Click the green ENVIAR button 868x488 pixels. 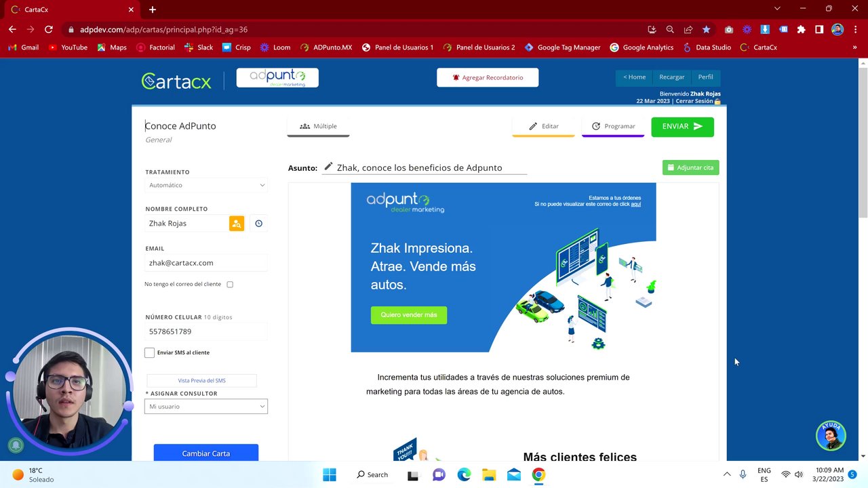(682, 127)
